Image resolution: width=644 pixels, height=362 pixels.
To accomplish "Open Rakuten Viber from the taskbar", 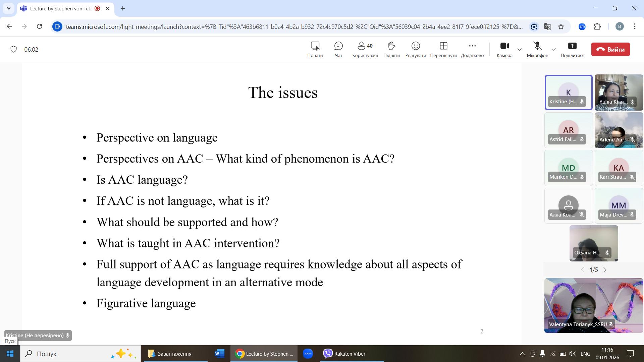I will tap(344, 354).
